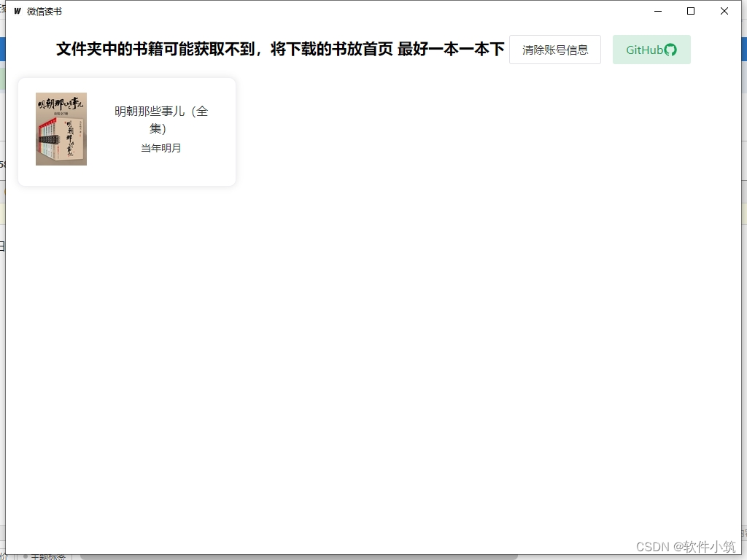The image size is (747, 560).
Task: Select the 明朝那些事儿 book cover thumbnail
Action: tap(61, 129)
